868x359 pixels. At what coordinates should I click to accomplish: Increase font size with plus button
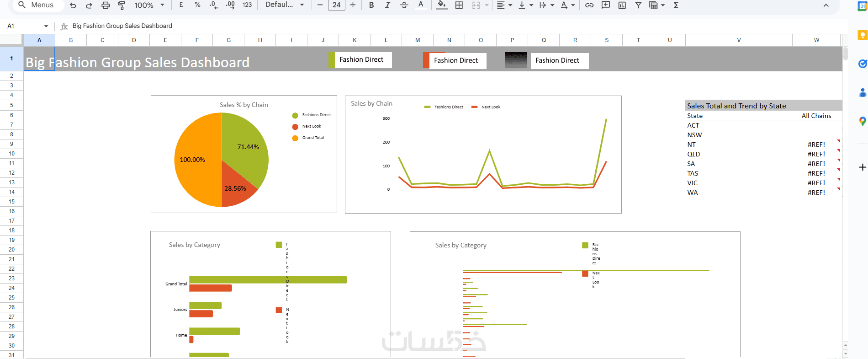click(x=353, y=5)
